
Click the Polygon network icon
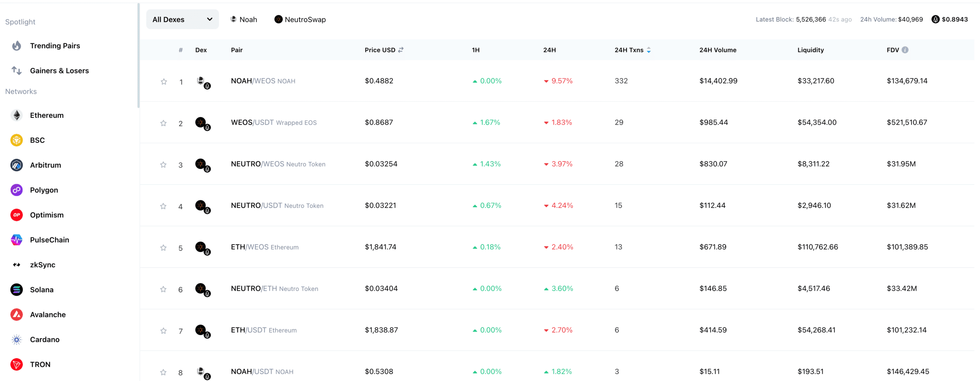click(x=16, y=190)
